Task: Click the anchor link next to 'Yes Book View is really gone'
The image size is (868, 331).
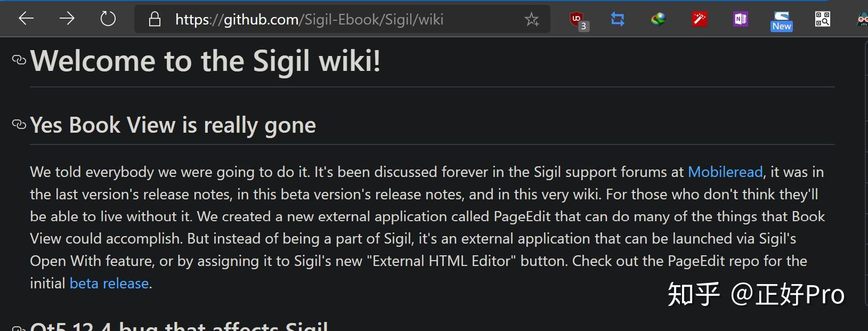Action: (18, 124)
